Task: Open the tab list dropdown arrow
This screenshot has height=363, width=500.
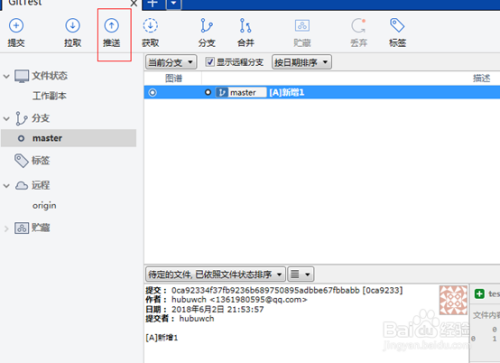Action: (x=174, y=4)
